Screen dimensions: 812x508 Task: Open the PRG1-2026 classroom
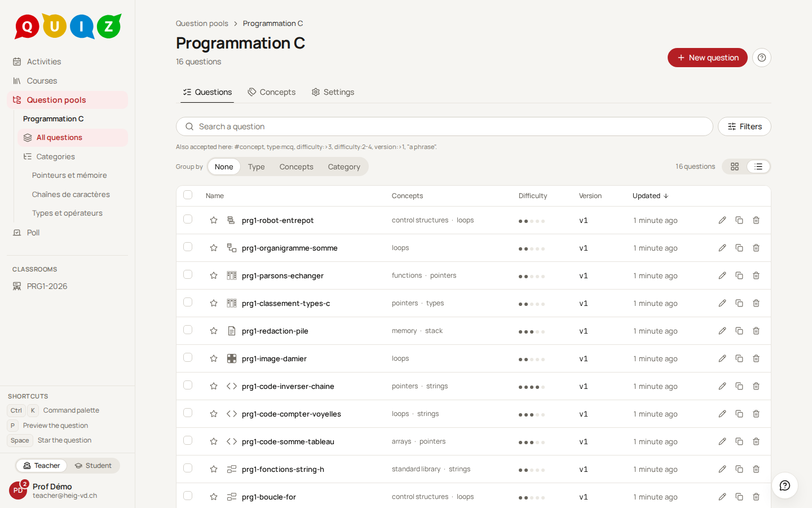point(67,286)
